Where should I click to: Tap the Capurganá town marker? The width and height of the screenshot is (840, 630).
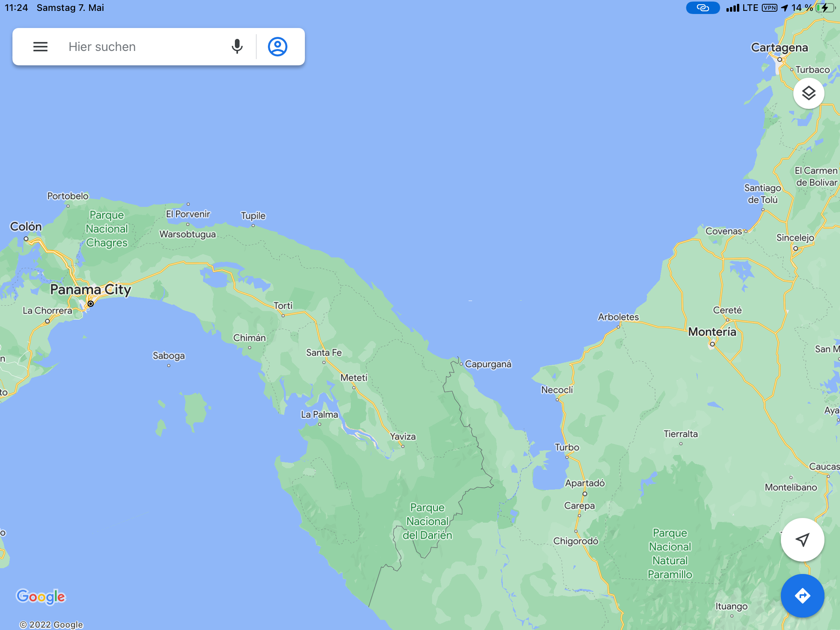coord(462,364)
